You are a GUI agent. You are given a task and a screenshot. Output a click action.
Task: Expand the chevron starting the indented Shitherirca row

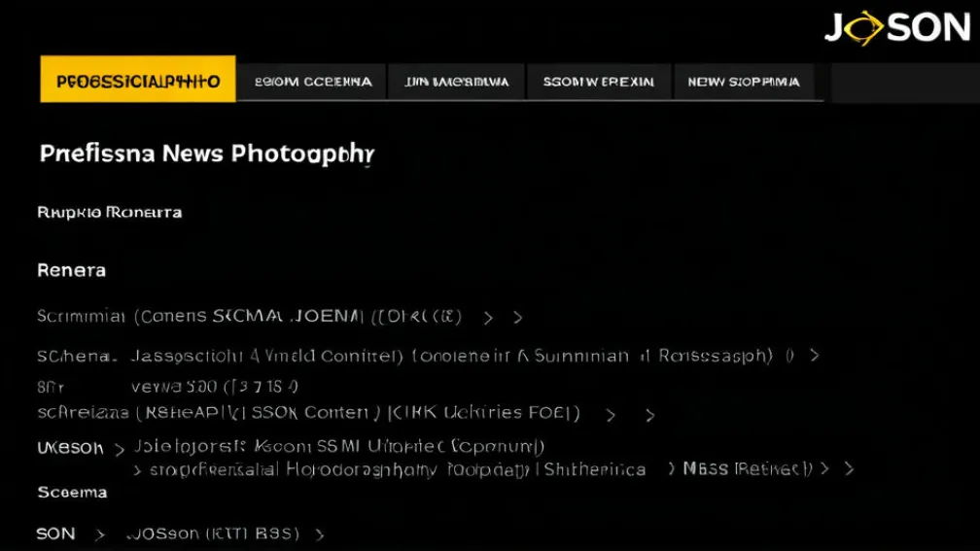point(138,470)
